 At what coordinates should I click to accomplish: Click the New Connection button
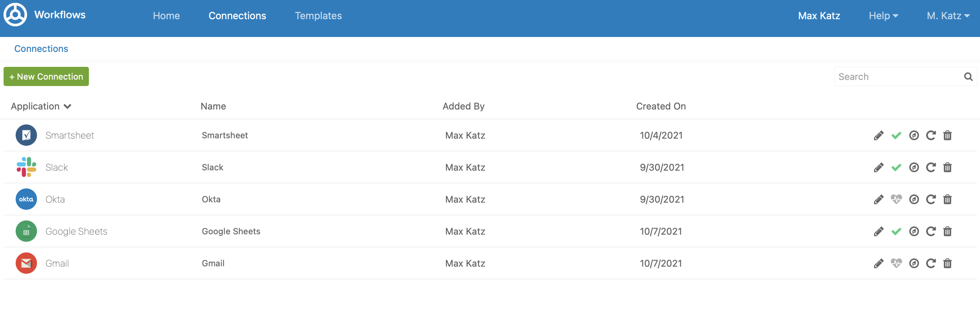(x=46, y=76)
